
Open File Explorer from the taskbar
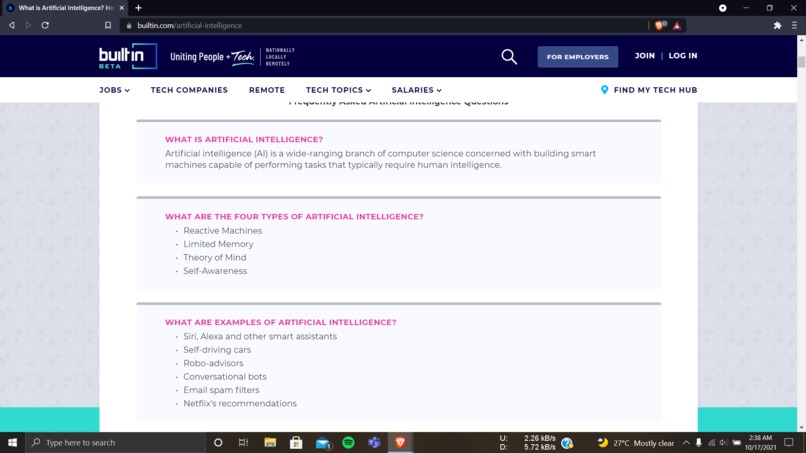(x=270, y=442)
